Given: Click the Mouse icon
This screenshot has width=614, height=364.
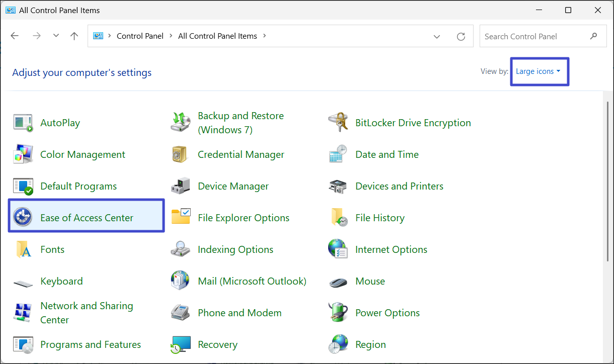Looking at the screenshot, I should (338, 282).
